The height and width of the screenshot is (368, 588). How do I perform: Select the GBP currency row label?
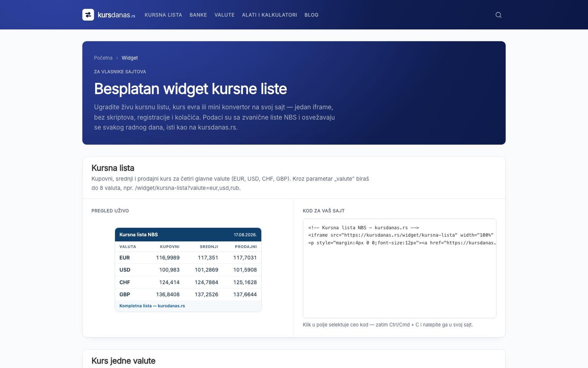pos(125,294)
